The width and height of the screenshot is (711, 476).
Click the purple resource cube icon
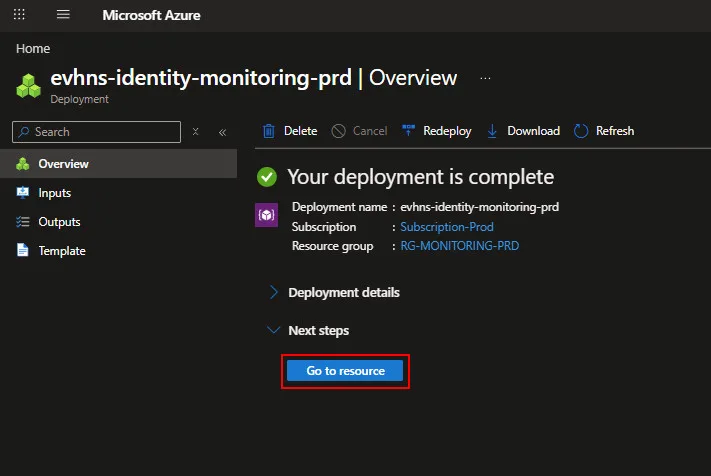[x=266, y=215]
